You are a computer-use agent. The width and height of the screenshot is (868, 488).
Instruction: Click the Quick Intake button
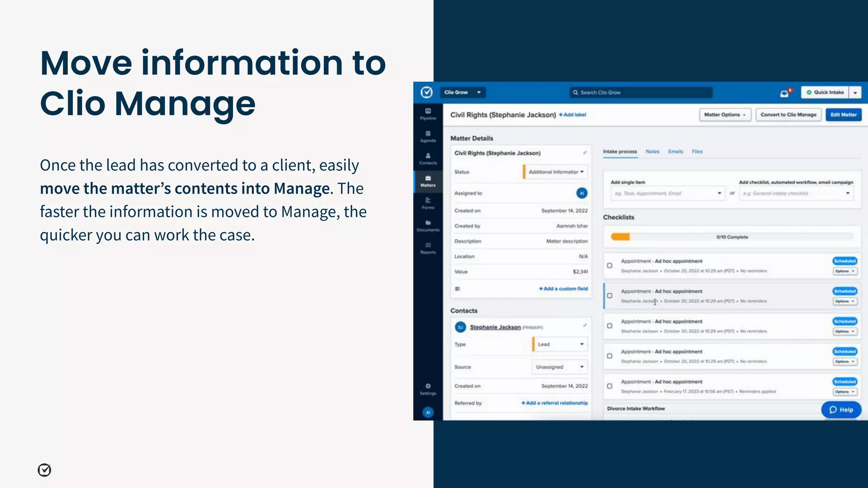point(825,92)
